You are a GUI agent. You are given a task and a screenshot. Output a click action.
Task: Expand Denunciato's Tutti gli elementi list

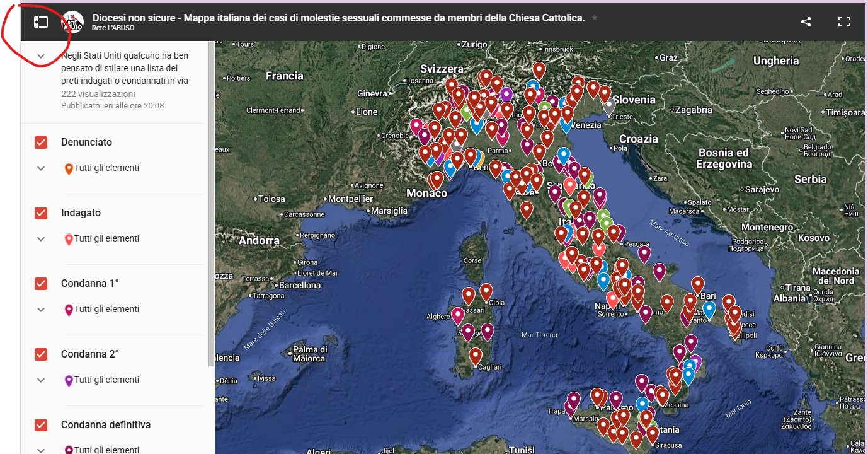(41, 168)
